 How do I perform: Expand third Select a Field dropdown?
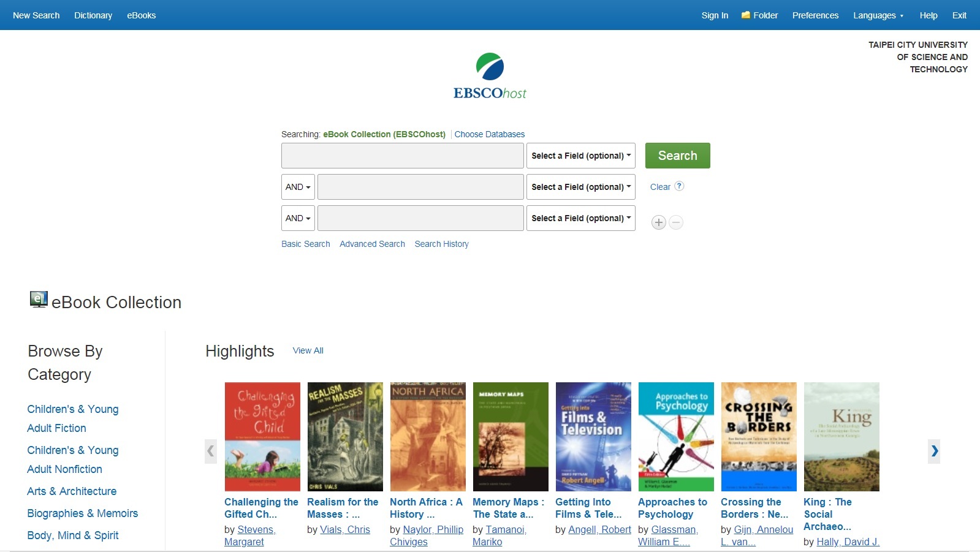pyautogui.click(x=581, y=218)
